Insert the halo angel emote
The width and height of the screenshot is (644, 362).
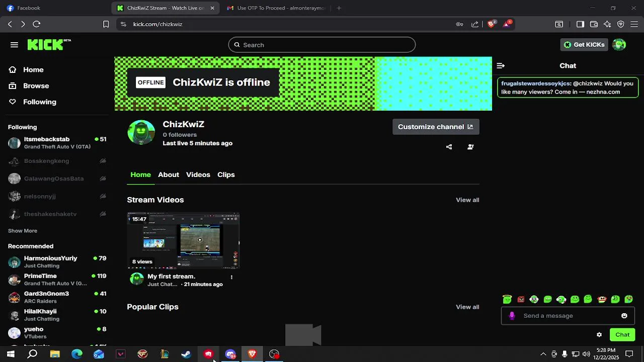(x=507, y=300)
